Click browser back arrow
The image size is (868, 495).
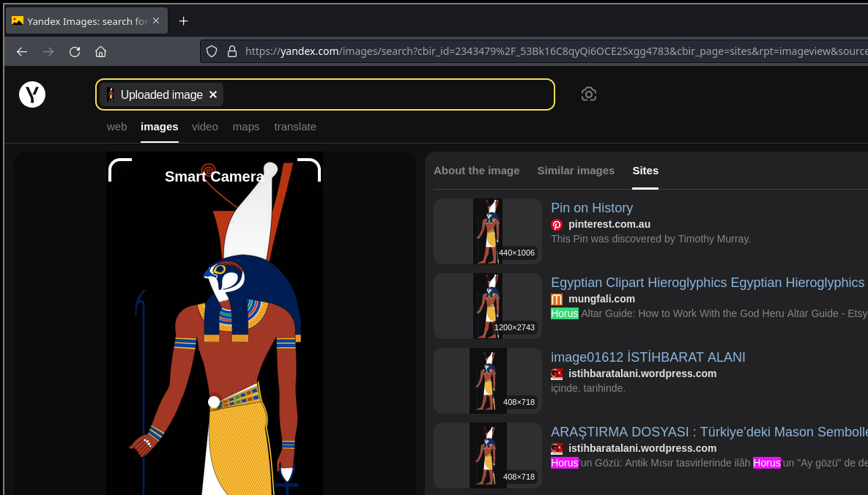point(22,51)
